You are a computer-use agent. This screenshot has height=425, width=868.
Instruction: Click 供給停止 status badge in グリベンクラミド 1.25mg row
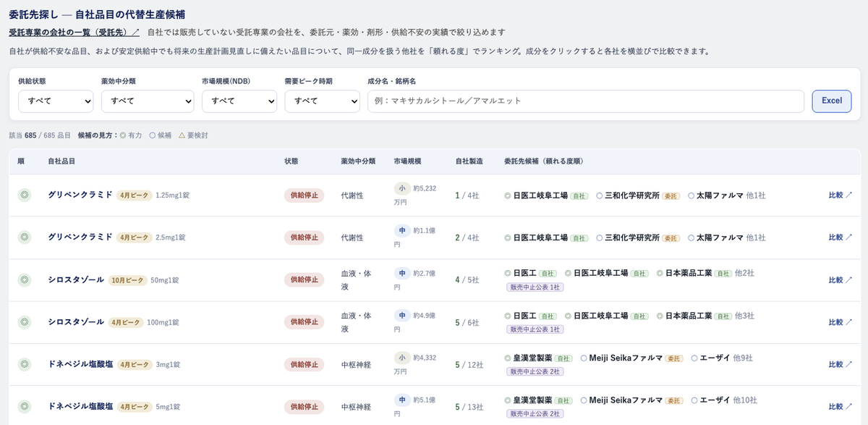[x=304, y=195]
